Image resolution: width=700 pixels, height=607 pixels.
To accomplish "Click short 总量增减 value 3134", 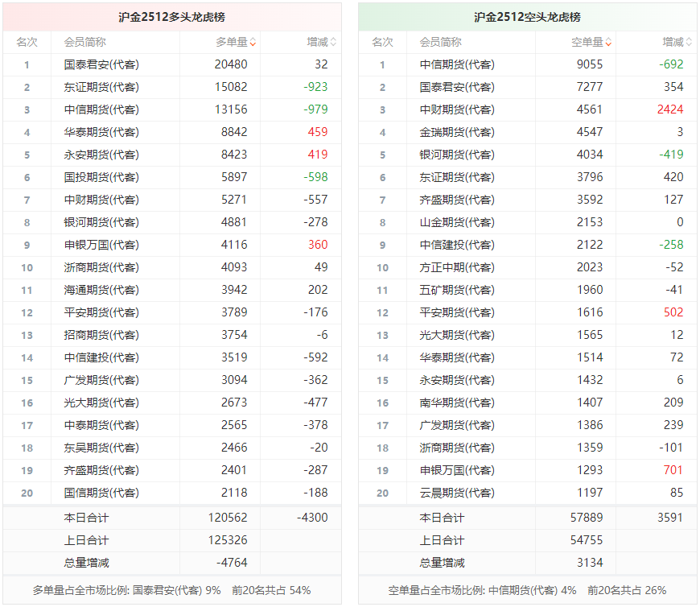I will pyautogui.click(x=590, y=563).
